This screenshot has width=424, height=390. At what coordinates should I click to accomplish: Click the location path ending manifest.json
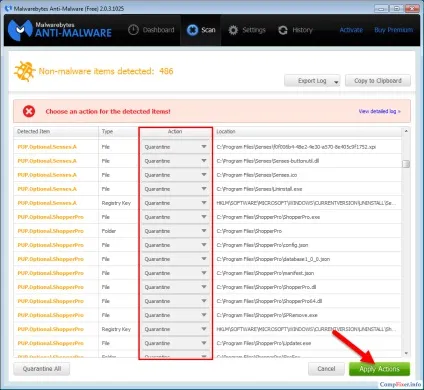pyautogui.click(x=265, y=273)
